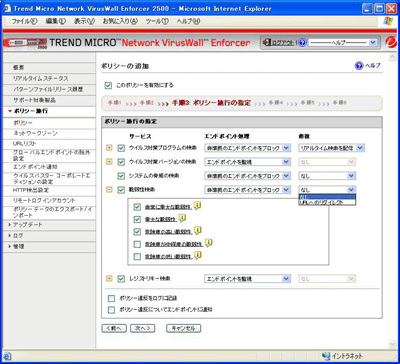The height and width of the screenshot is (364, 400).
Task: Open 表示(V) menu
Action: [x=84, y=21]
